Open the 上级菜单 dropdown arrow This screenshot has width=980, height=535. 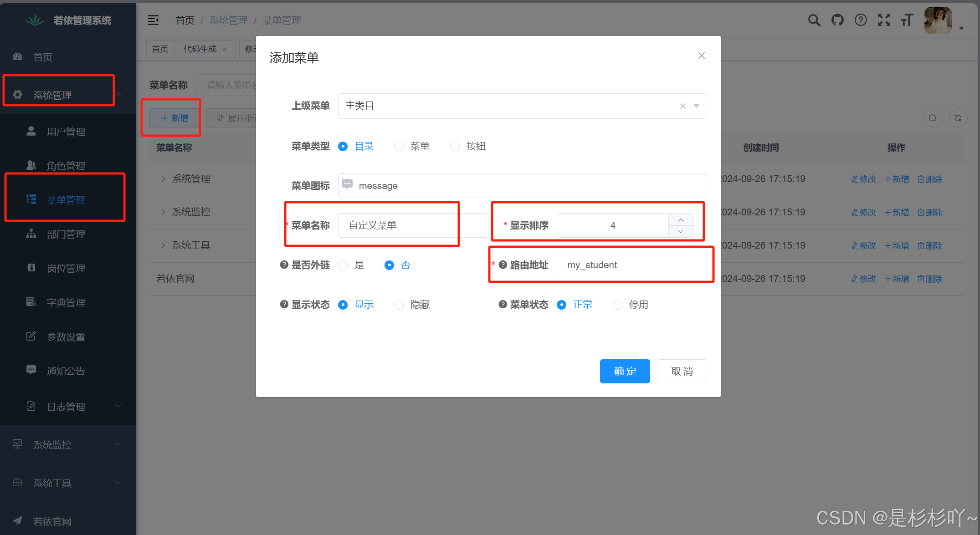click(x=696, y=106)
